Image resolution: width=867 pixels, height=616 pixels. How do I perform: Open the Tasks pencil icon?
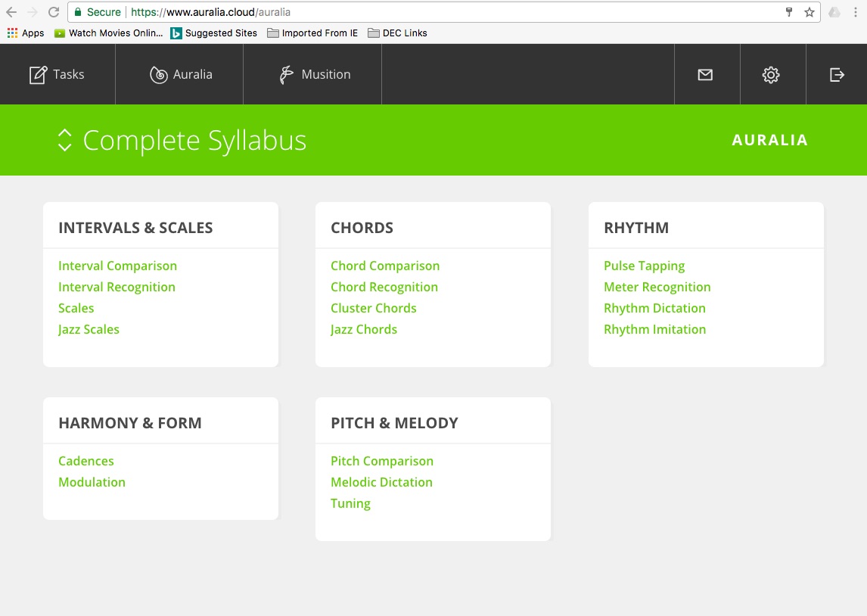tap(38, 75)
